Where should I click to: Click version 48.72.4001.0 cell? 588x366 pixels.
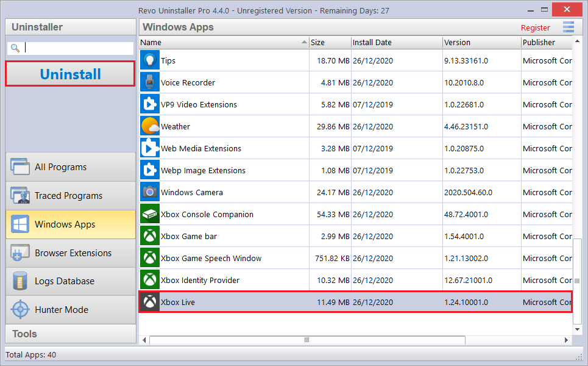[x=466, y=214]
